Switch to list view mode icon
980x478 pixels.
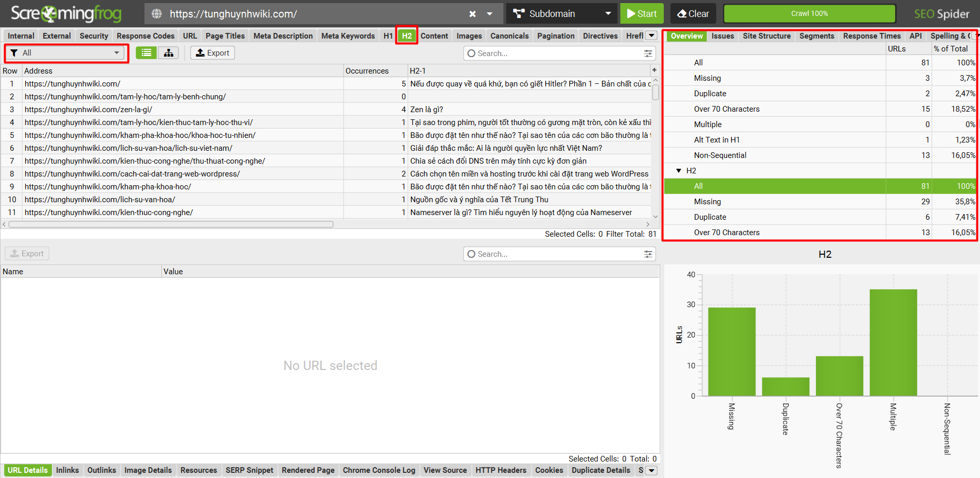pos(147,53)
